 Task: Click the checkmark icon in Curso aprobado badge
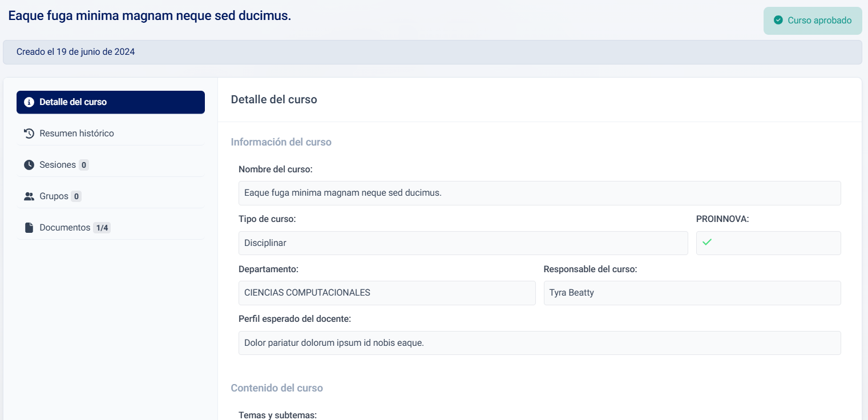[x=778, y=21]
